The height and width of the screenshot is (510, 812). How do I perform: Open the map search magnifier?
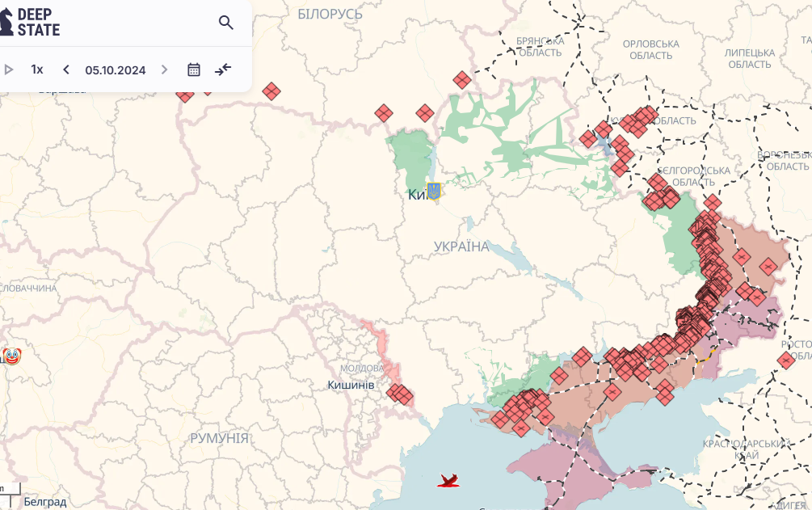226,23
